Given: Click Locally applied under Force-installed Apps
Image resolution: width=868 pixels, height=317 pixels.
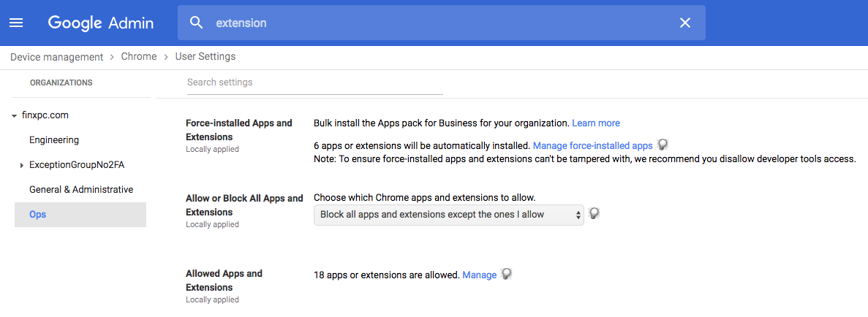Looking at the screenshot, I should [x=213, y=150].
